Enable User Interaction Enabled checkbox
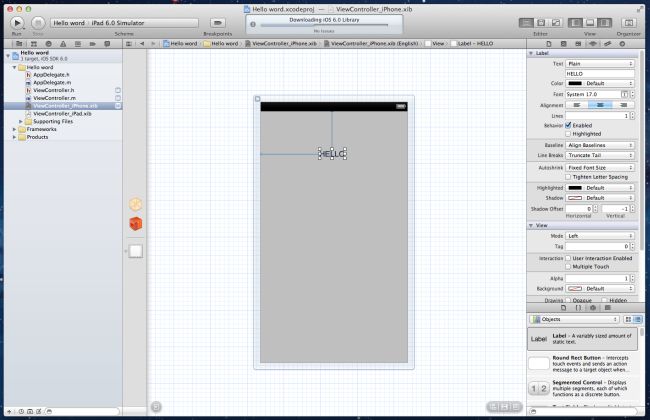This screenshot has height=420, width=650. point(568,258)
